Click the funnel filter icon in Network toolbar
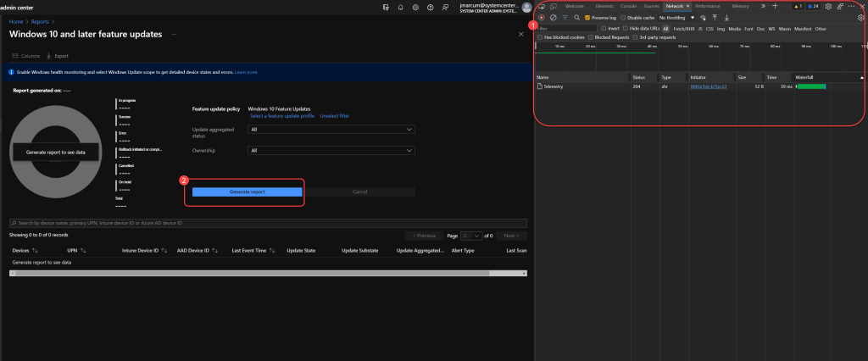Screen dimensions: 868x361 pyautogui.click(x=565, y=17)
